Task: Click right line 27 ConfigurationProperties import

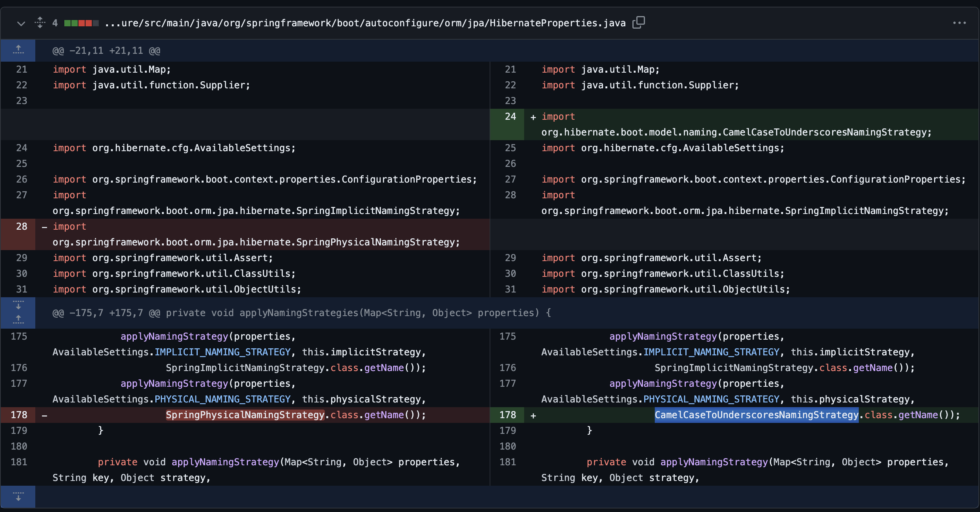Action: click(754, 179)
